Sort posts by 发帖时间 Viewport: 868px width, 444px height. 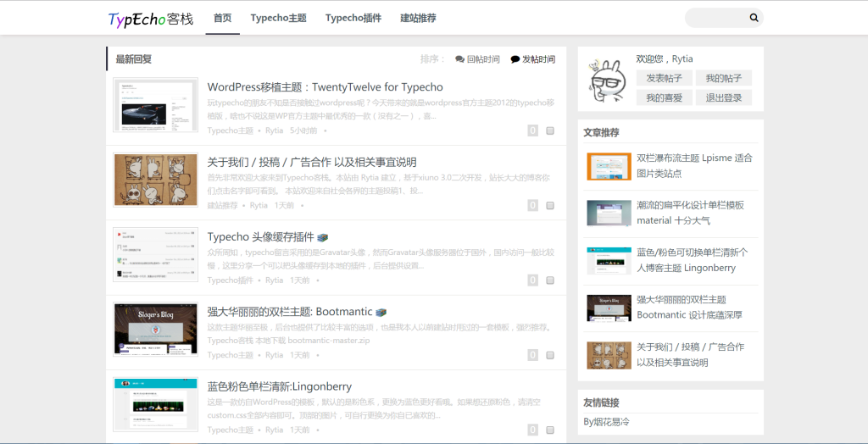pyautogui.click(x=532, y=59)
